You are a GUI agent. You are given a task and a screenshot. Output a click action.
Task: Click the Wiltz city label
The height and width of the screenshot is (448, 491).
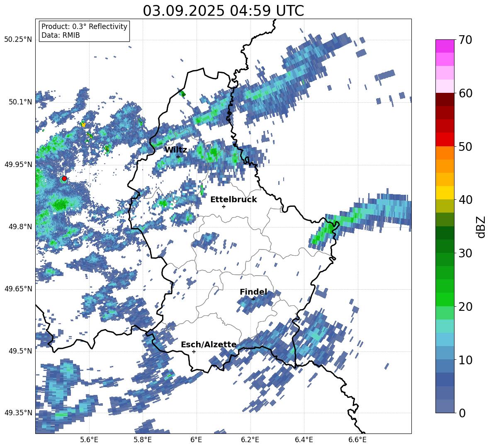point(176,150)
